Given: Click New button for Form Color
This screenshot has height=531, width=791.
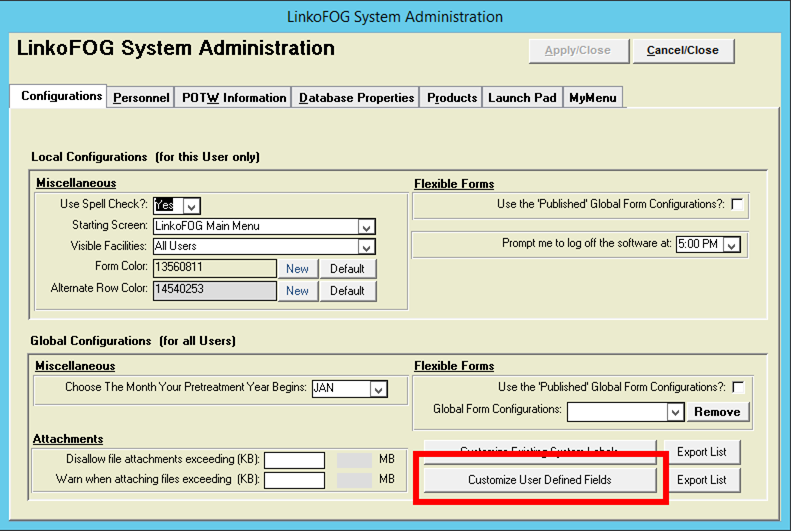Looking at the screenshot, I should (x=298, y=269).
